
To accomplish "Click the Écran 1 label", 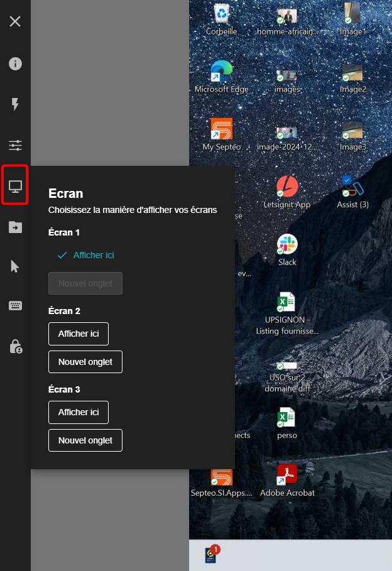I will [x=63, y=232].
